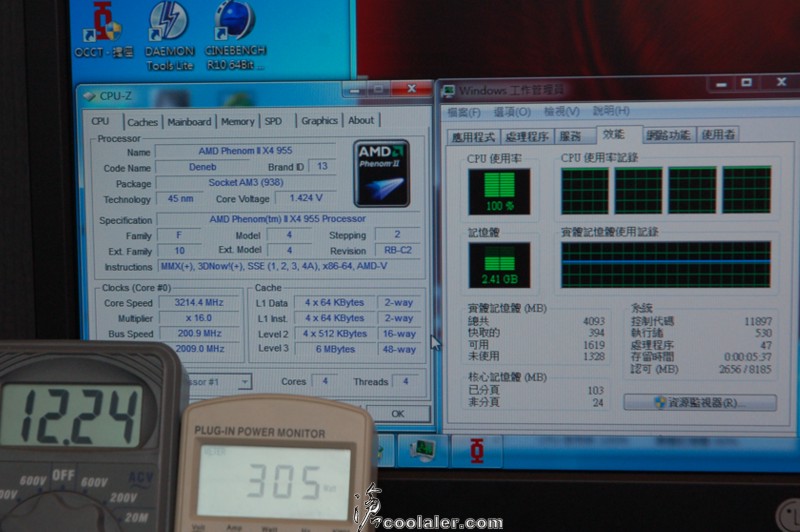Click OK button in CPU-Z
This screenshot has height=532, width=800.
tap(397, 414)
